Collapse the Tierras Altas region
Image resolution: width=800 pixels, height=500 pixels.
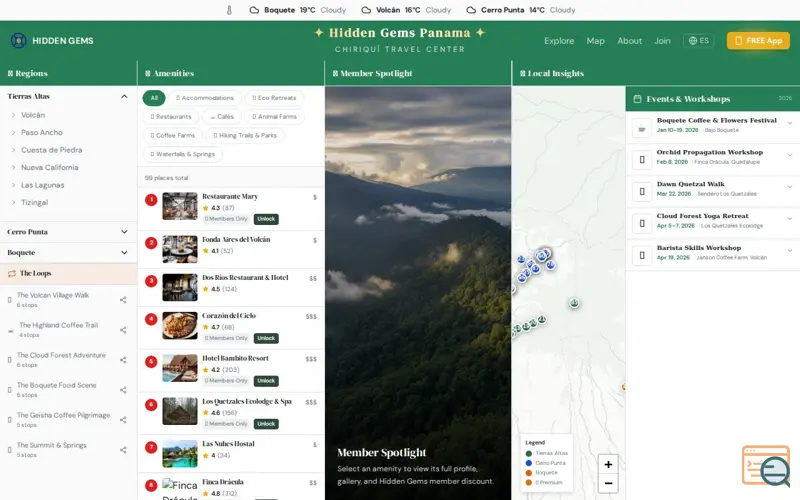coord(124,96)
